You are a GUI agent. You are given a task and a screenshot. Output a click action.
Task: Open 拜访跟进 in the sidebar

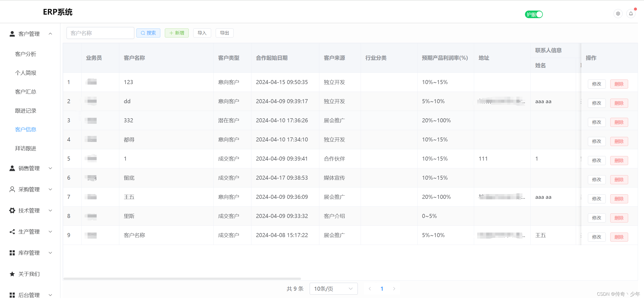(x=26, y=148)
